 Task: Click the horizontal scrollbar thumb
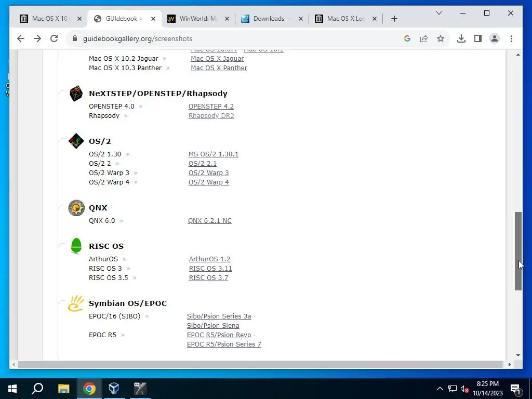pyautogui.click(x=260, y=364)
